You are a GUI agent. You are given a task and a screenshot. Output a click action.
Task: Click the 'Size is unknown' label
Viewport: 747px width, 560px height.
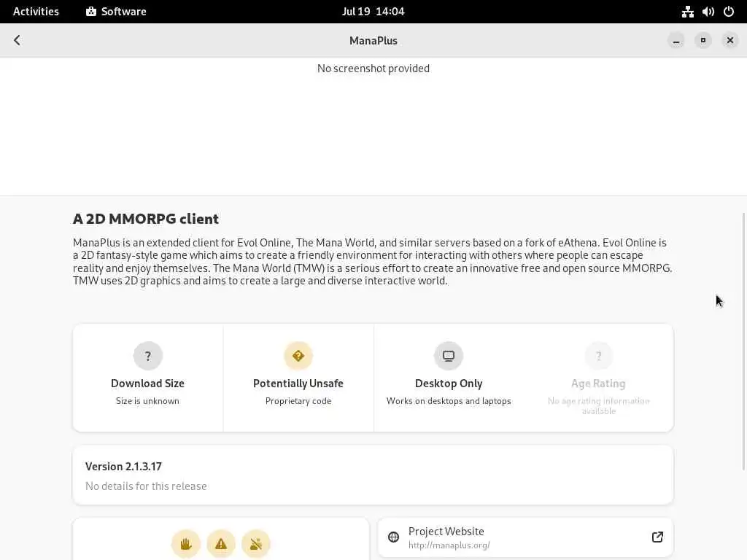click(147, 401)
